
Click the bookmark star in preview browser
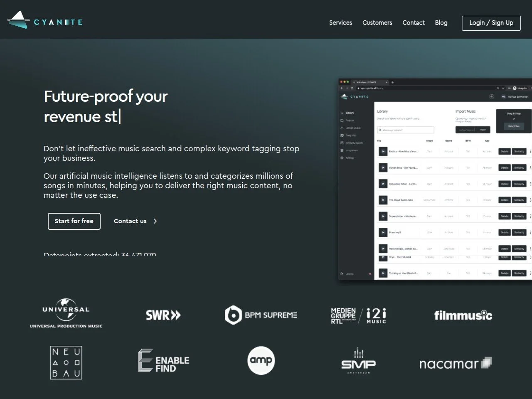tap(503, 88)
